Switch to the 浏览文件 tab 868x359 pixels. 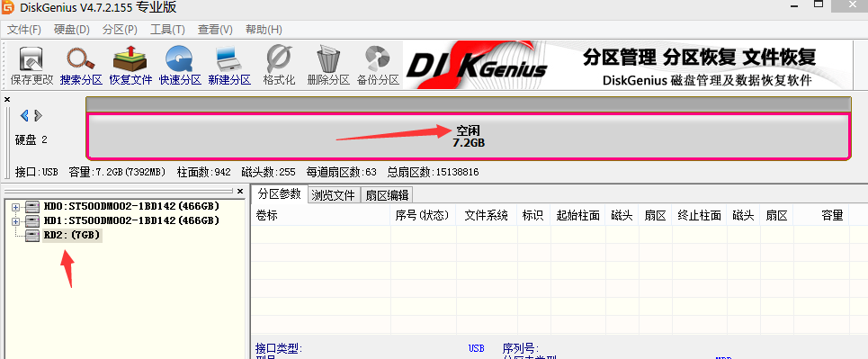coord(333,195)
